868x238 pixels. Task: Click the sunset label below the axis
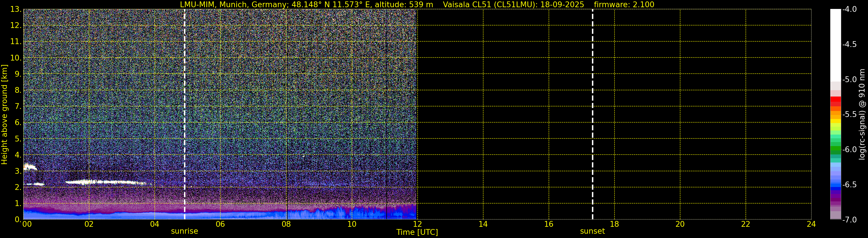pyautogui.click(x=592, y=231)
